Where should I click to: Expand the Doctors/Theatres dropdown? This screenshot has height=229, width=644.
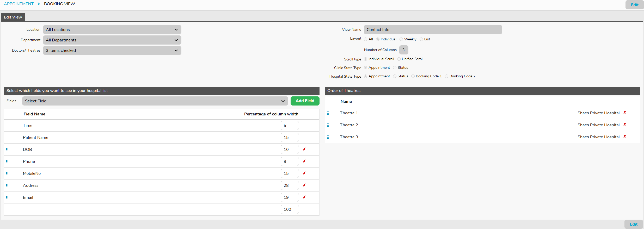coord(112,51)
